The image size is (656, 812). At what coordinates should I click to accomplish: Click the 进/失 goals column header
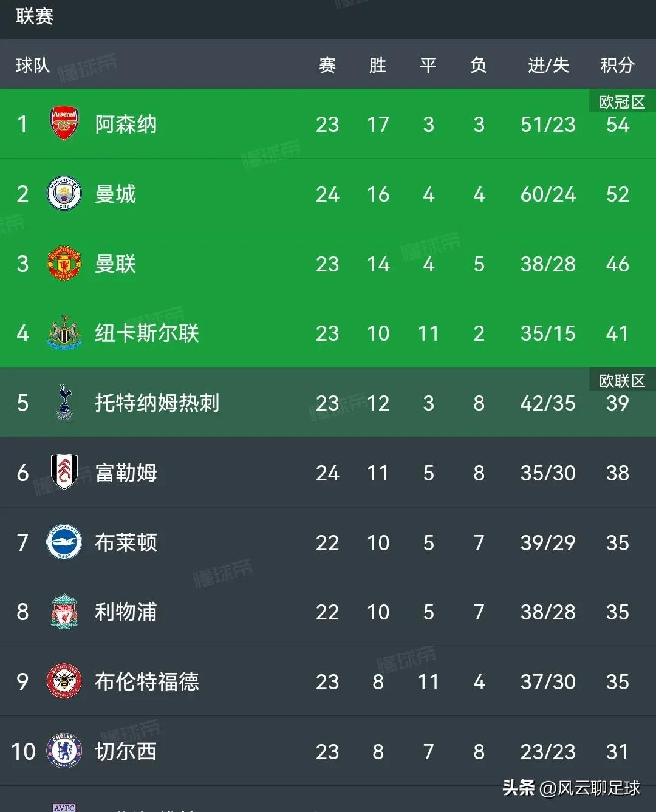[x=548, y=65]
